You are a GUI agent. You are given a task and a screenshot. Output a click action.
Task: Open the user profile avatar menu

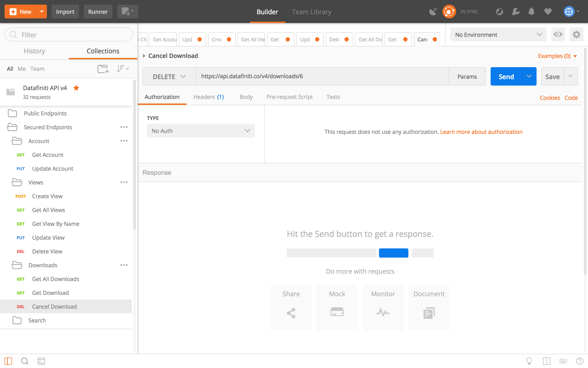tap(571, 11)
